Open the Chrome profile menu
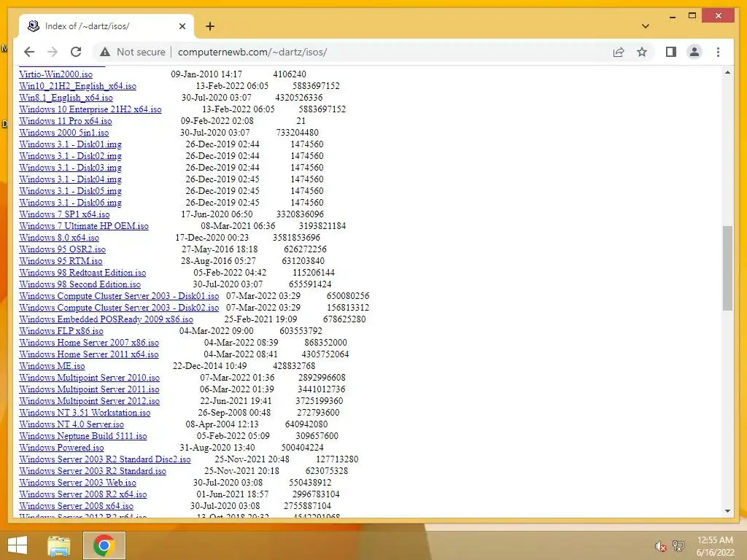 click(694, 52)
